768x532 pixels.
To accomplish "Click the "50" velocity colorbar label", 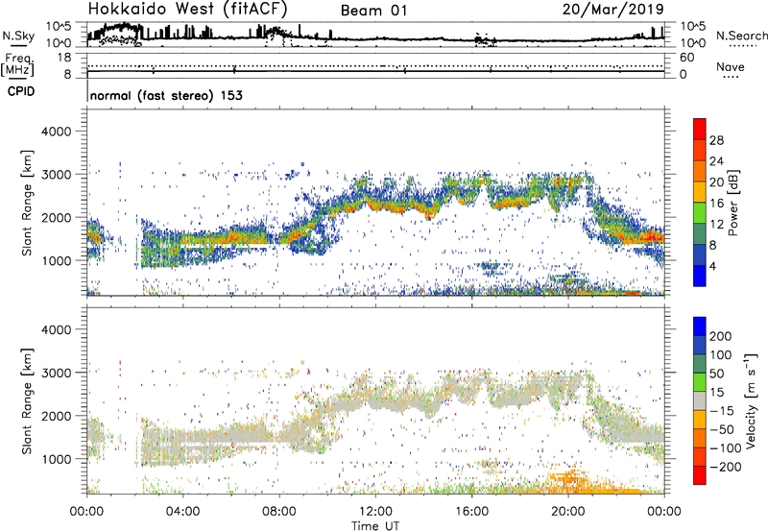I will tap(717, 374).
